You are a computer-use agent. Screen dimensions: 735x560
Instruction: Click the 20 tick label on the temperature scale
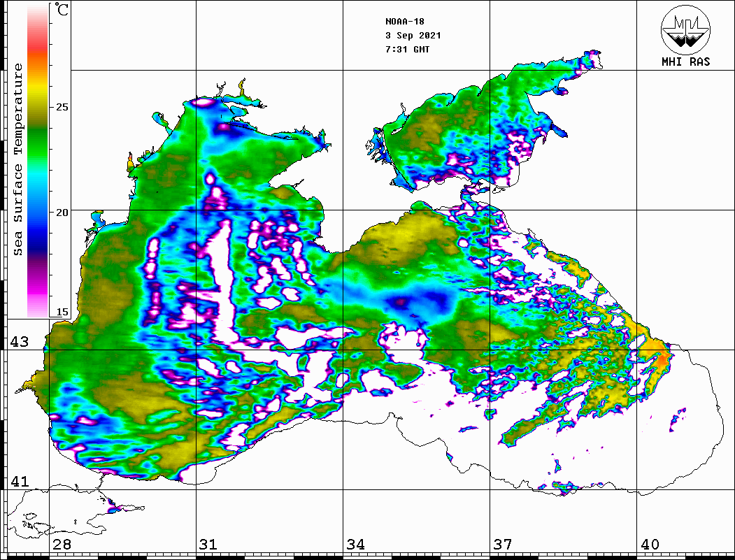pyautogui.click(x=62, y=213)
